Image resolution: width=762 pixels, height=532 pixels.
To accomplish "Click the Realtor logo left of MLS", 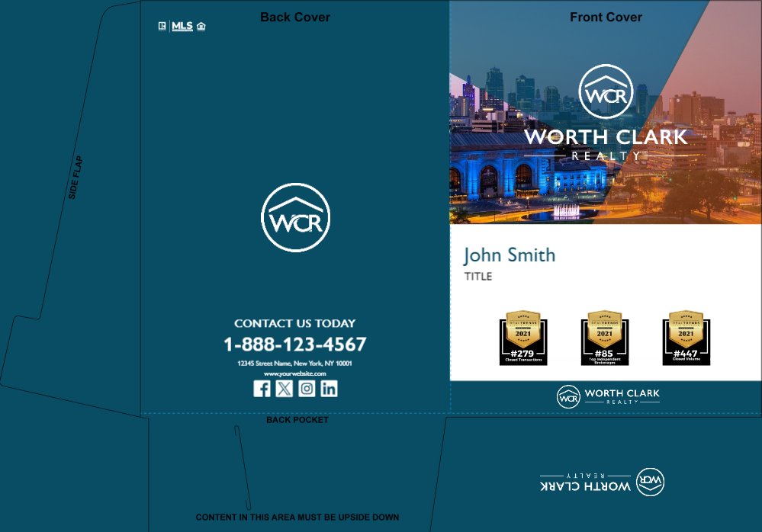I will 162,26.
